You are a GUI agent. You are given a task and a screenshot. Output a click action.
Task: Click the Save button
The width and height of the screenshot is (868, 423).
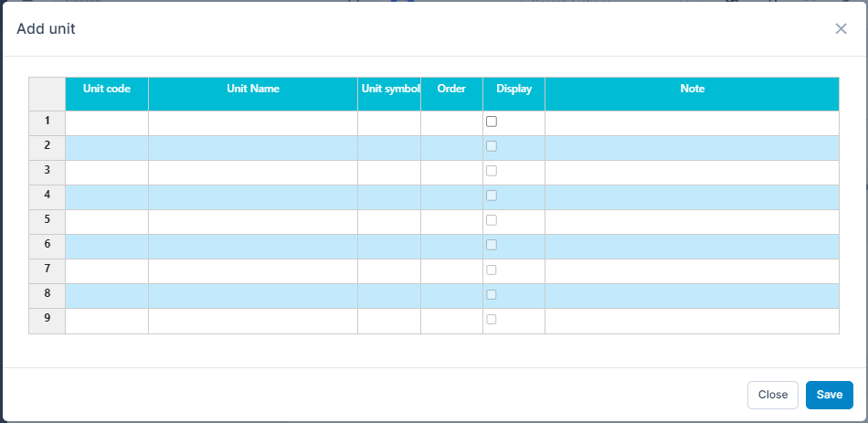pyautogui.click(x=829, y=395)
